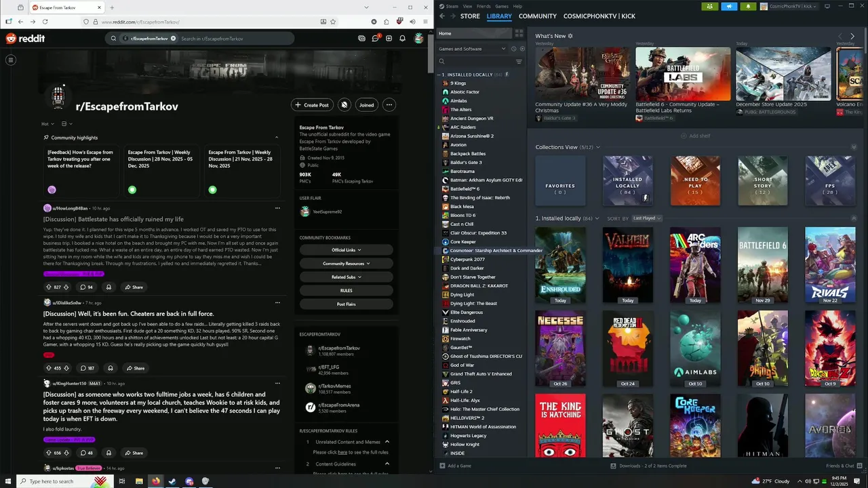The height and width of the screenshot is (488, 868).
Task: Open What's New settings gear
Action: pos(570,36)
